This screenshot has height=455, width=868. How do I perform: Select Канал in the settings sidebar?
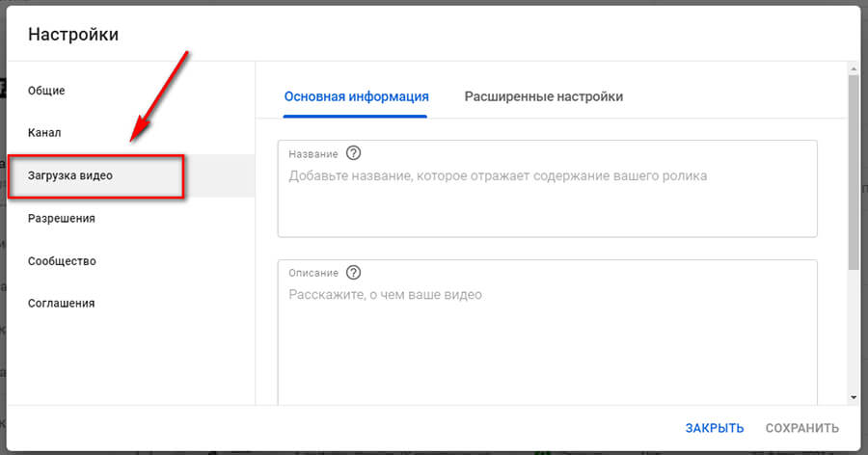pos(44,133)
